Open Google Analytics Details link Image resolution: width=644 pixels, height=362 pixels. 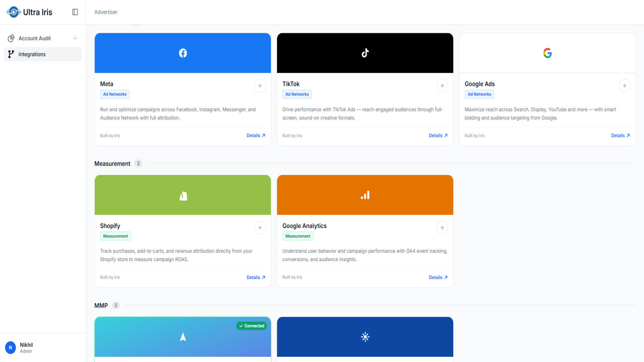(438, 278)
